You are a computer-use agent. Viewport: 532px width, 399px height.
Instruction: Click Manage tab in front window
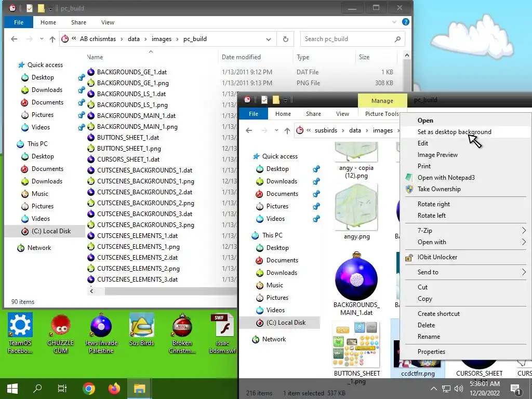point(382,100)
